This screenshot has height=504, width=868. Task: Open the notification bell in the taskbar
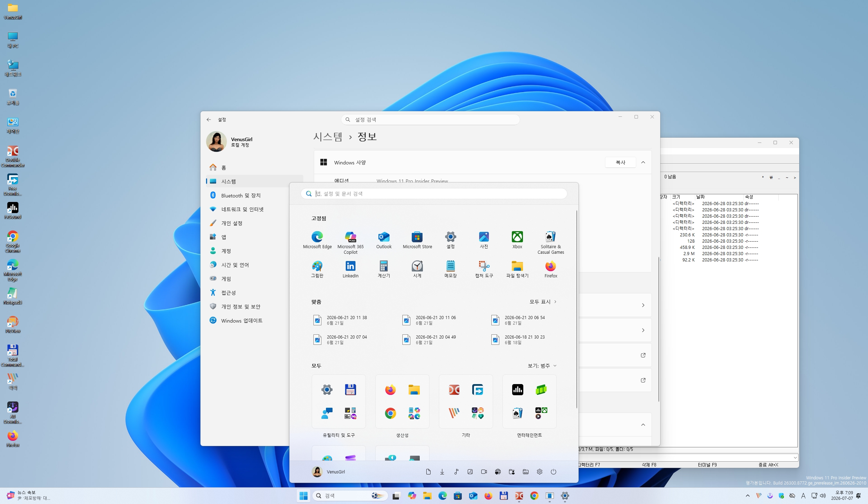pyautogui.click(x=859, y=496)
